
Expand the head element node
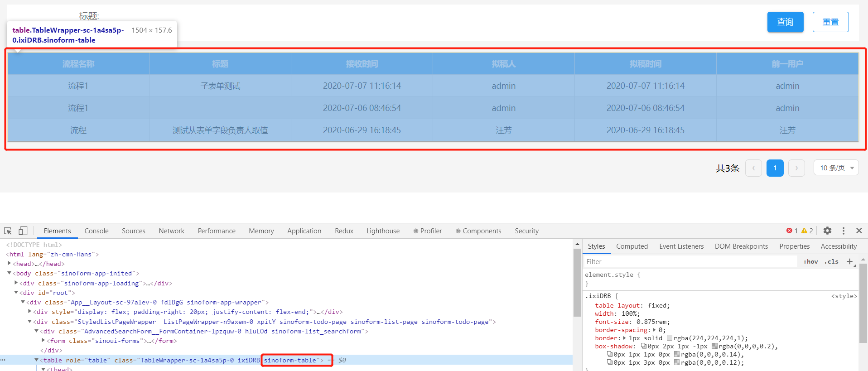[x=9, y=263]
